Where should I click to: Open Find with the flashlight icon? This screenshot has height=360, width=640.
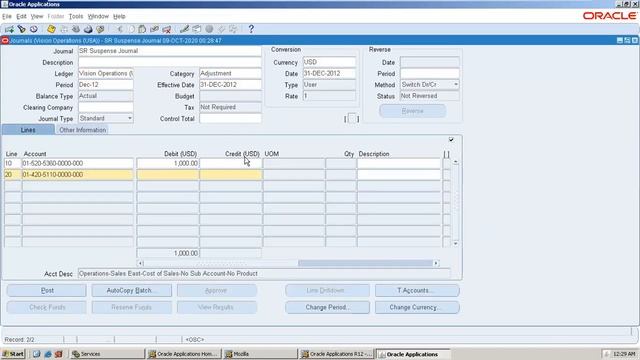(21, 29)
